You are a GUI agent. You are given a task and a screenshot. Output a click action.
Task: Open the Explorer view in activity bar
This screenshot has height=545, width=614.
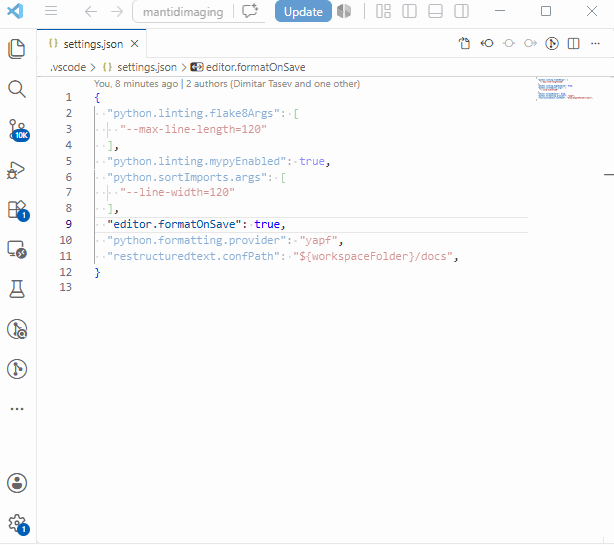[17, 49]
